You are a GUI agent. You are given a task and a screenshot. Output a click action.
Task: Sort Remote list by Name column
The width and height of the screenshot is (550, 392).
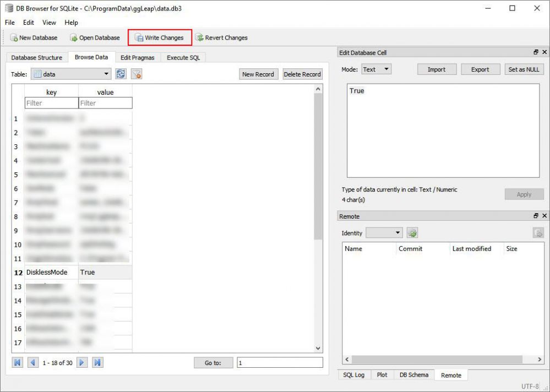[x=369, y=249]
